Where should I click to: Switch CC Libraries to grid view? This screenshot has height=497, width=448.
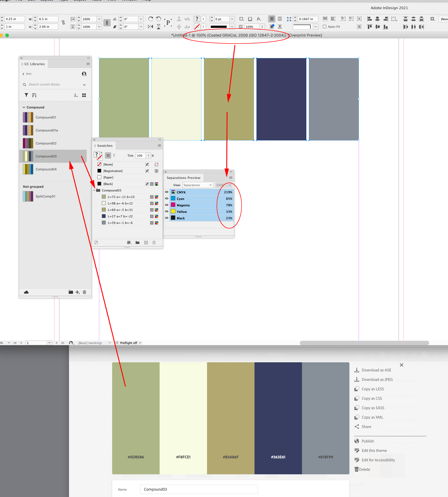tap(84, 95)
